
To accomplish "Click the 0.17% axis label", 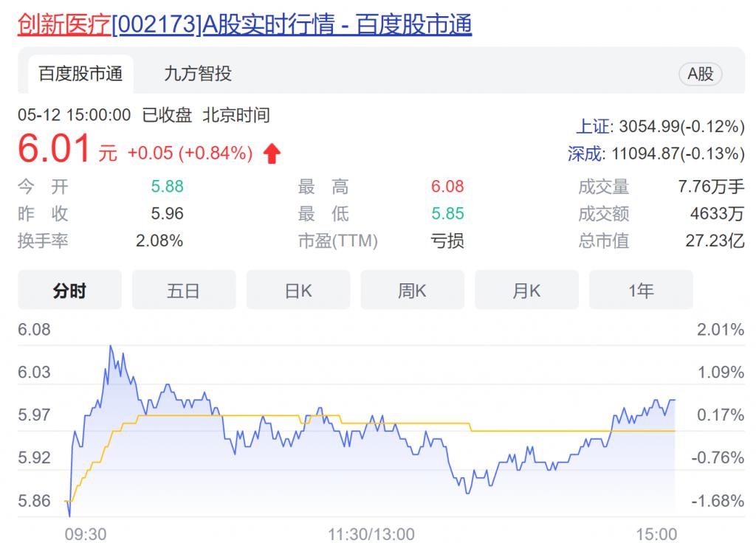I will point(721,415).
